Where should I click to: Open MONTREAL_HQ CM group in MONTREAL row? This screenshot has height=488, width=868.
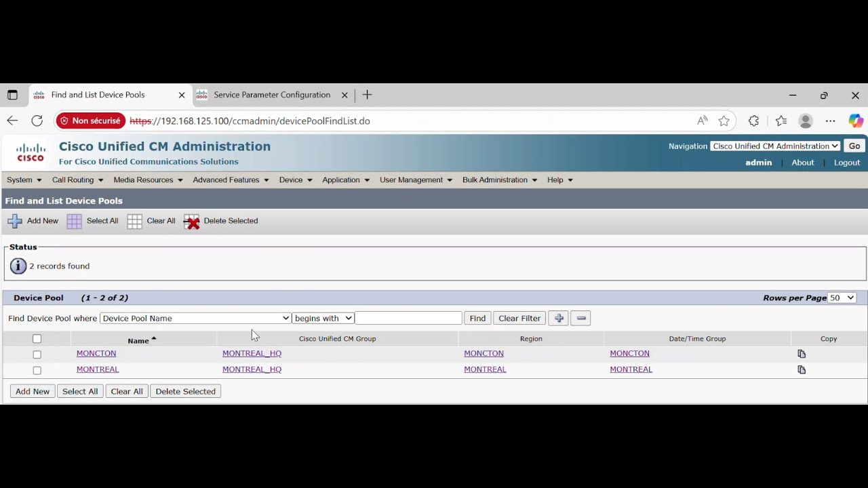pyautogui.click(x=252, y=370)
